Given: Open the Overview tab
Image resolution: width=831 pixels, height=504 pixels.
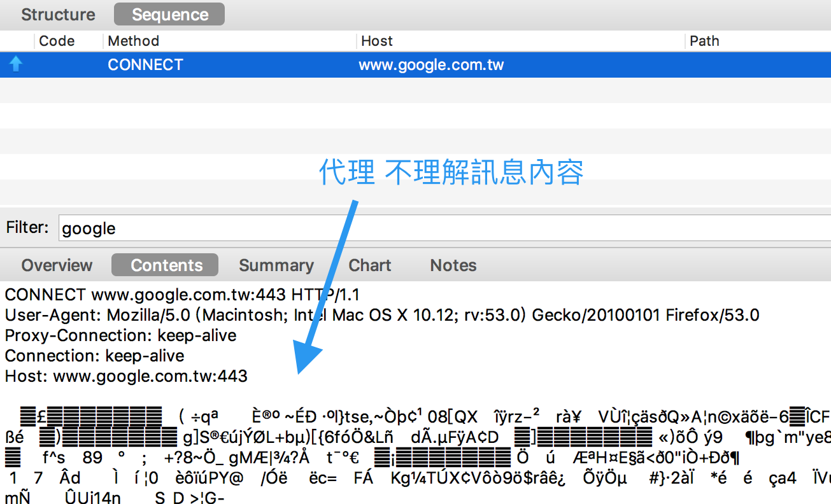Looking at the screenshot, I should click(57, 265).
